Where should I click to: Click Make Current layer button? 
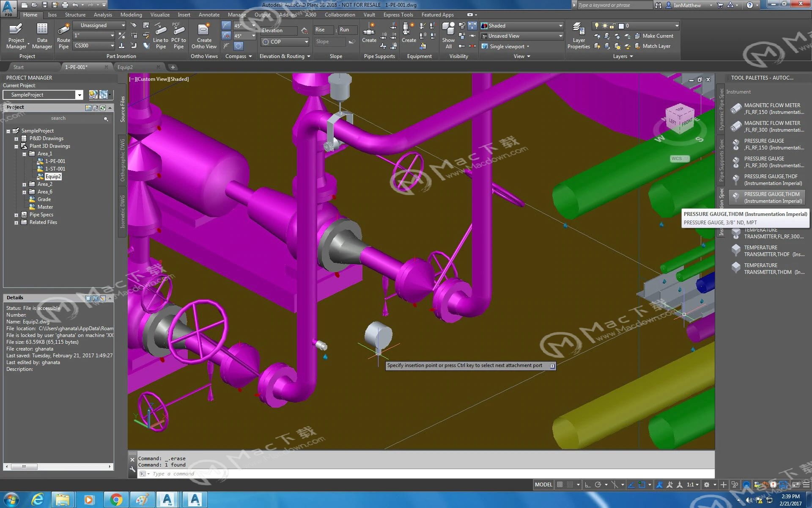653,36
